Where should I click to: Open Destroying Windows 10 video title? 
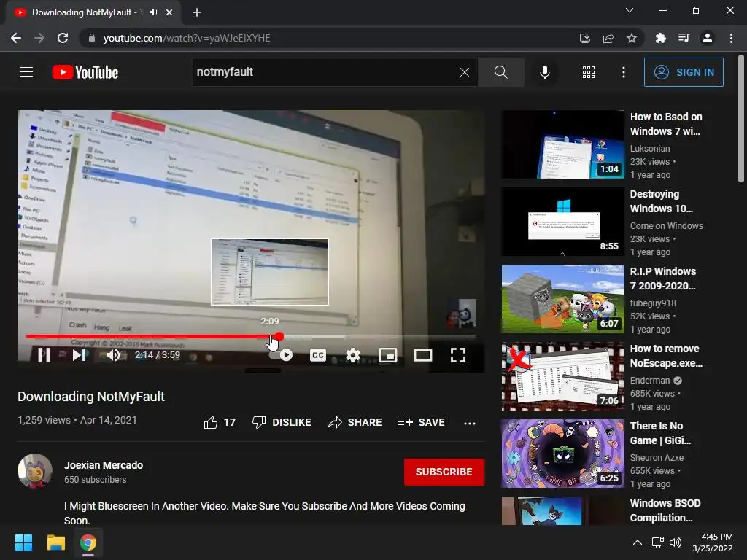click(661, 201)
